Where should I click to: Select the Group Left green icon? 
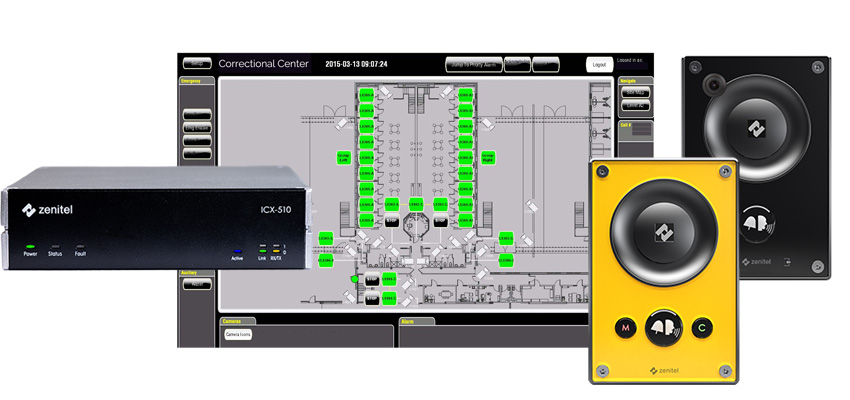click(x=341, y=157)
